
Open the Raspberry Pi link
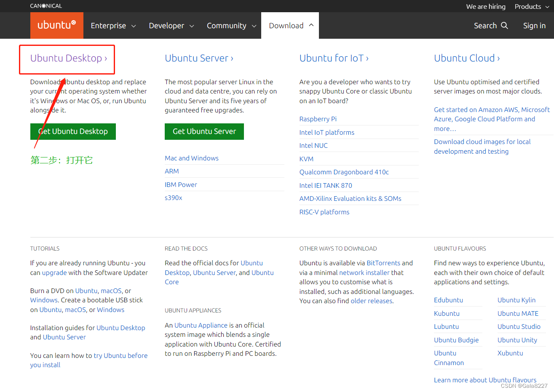(x=318, y=119)
